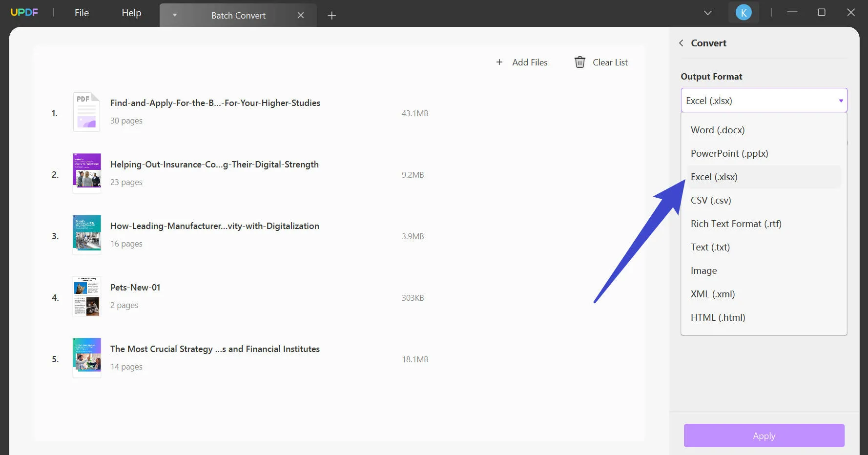Image resolution: width=868 pixels, height=455 pixels.
Task: Click the PDF icon of the first file
Action: click(86, 111)
